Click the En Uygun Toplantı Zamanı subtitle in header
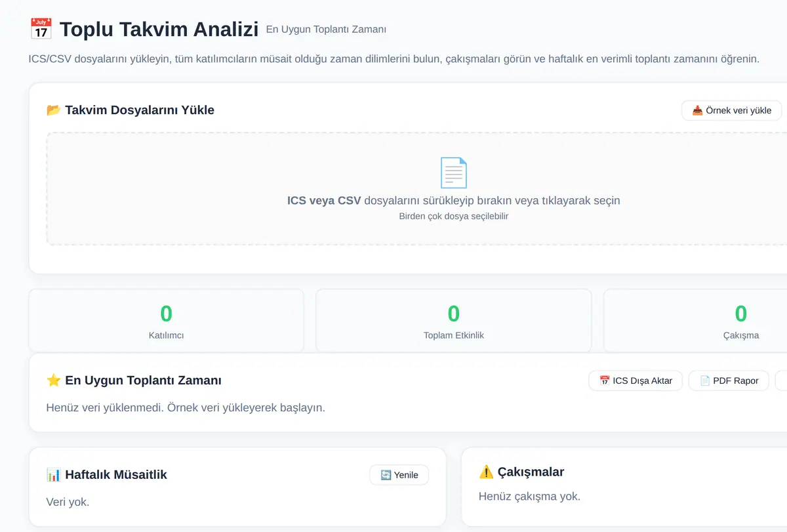787x532 pixels. click(326, 30)
